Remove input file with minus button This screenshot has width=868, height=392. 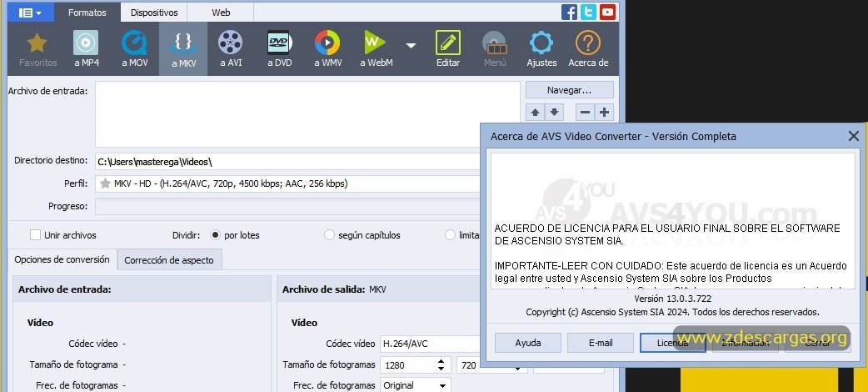585,113
